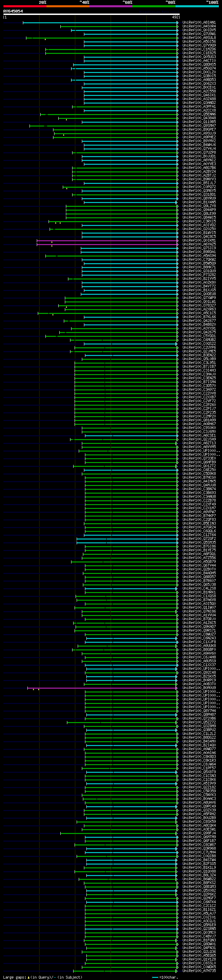Click the green alignment bar for UniRef100_Q9SMH7
The height and width of the screenshot is (980, 222).
pyautogui.click(x=104, y=125)
